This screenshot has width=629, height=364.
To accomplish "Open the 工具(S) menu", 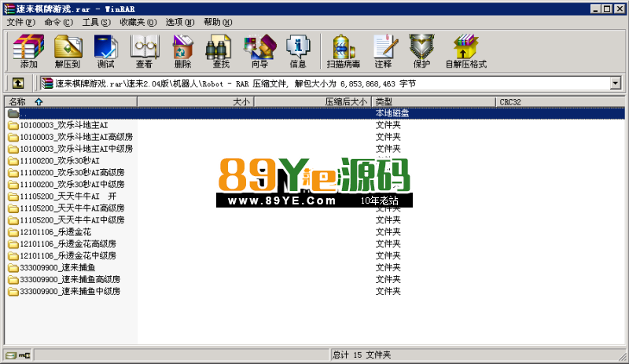I will 96,23.
